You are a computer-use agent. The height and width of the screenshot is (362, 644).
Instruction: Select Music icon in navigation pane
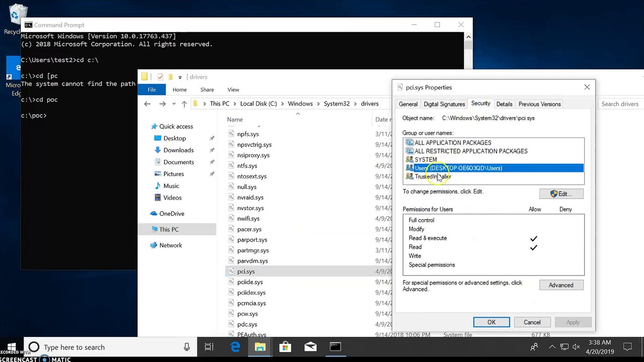(x=157, y=186)
